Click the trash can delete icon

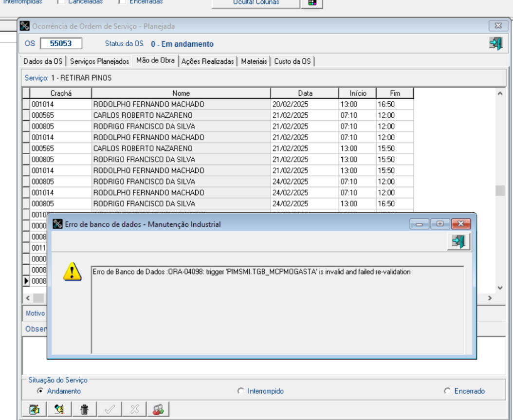click(84, 409)
